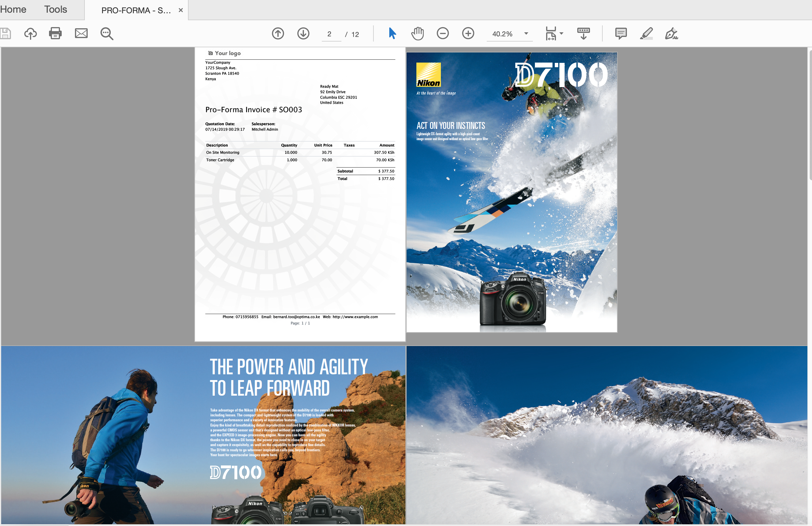
Task: Click the Page: 1 / 1 footer label
Action: click(300, 323)
